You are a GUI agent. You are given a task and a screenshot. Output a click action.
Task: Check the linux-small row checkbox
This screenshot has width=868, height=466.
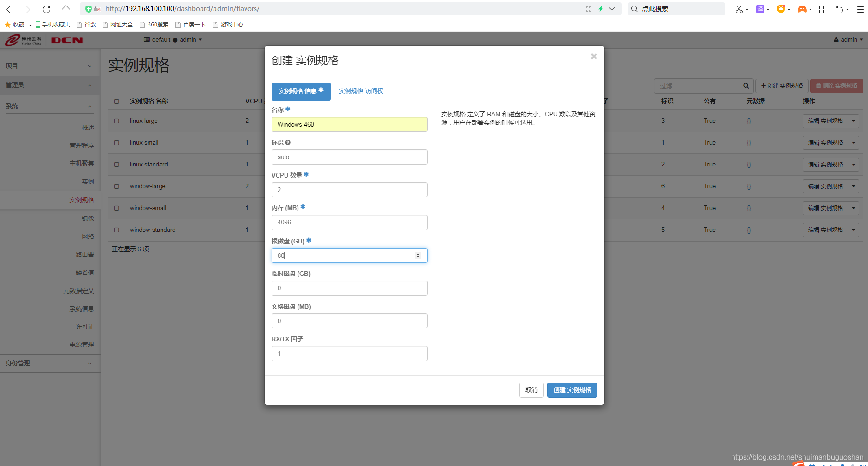pos(117,143)
